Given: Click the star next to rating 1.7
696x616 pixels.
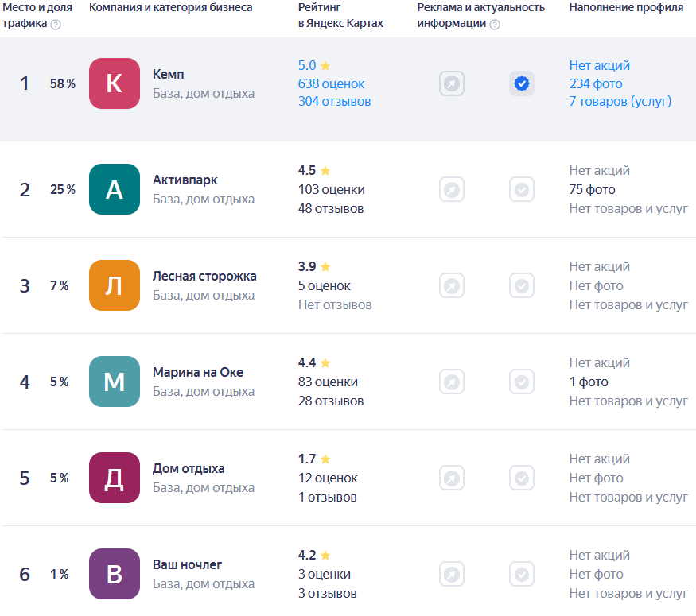Looking at the screenshot, I should click(x=325, y=459).
